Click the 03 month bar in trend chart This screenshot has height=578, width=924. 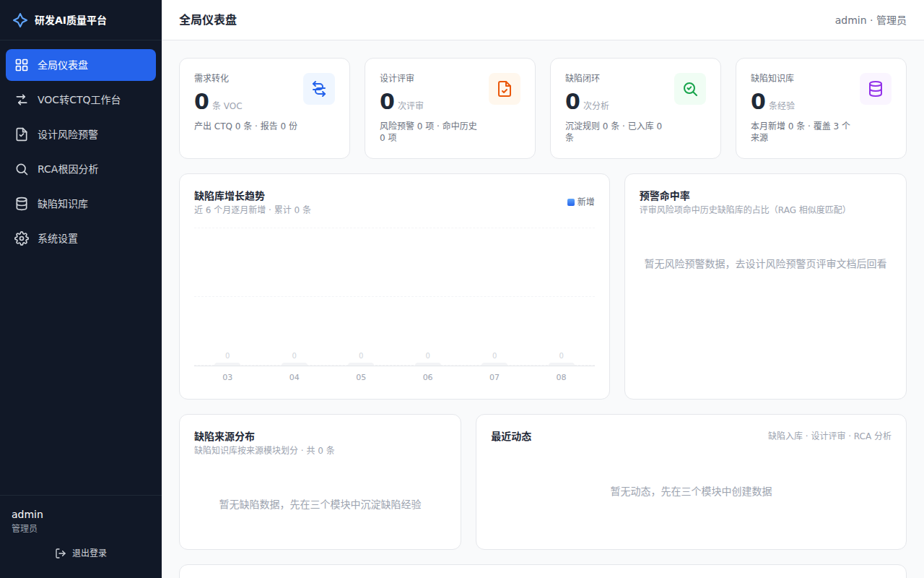[x=227, y=364]
